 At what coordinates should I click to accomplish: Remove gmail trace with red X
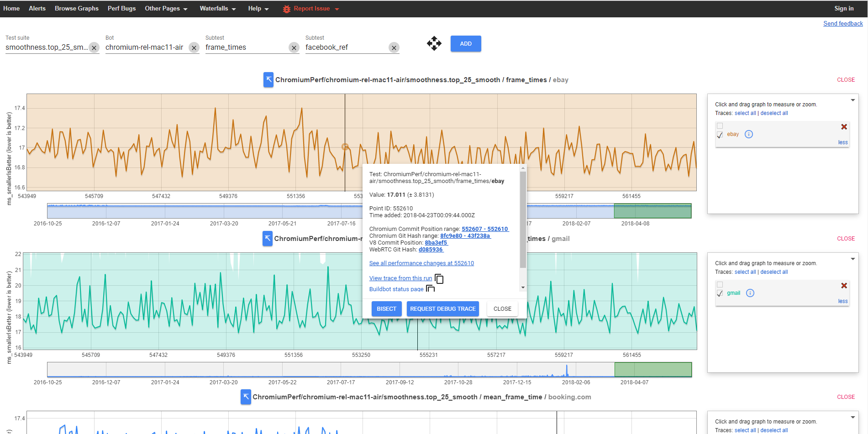click(844, 286)
